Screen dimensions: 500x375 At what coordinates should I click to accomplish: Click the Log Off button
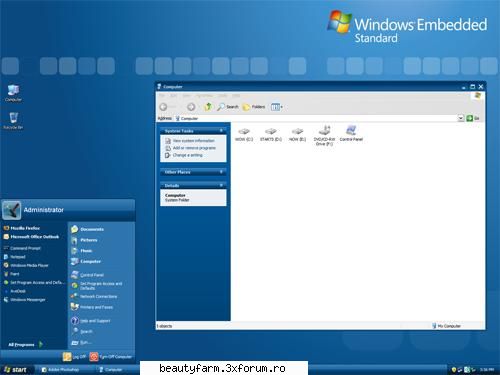pyautogui.click(x=74, y=357)
